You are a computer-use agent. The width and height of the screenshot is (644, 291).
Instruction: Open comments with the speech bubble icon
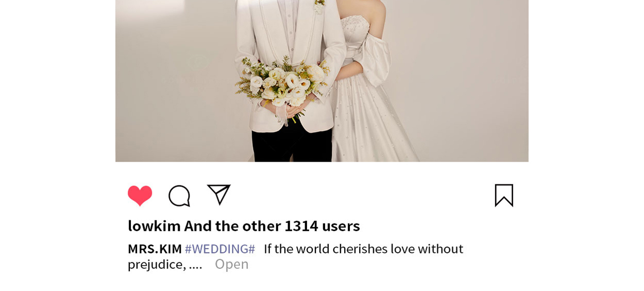tap(179, 196)
